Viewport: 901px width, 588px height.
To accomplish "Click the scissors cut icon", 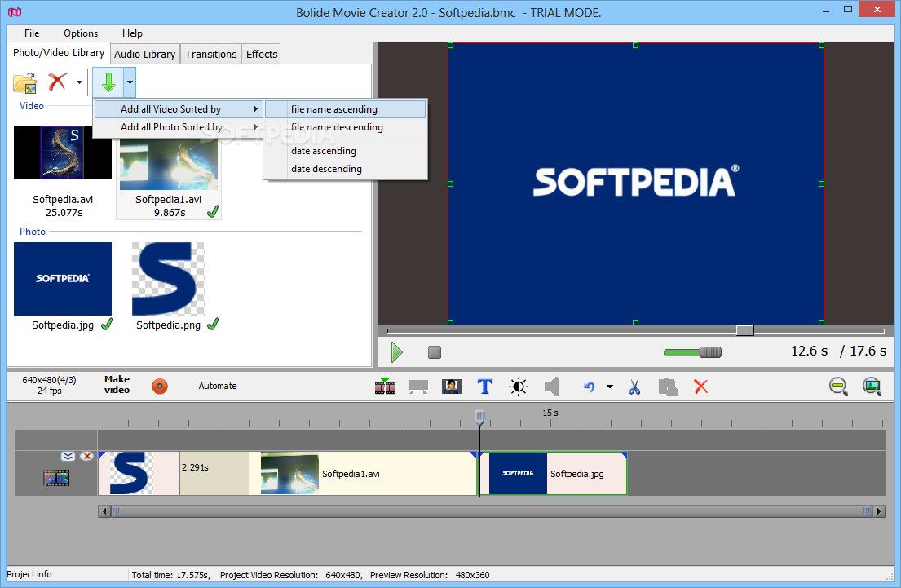I will tap(634, 387).
